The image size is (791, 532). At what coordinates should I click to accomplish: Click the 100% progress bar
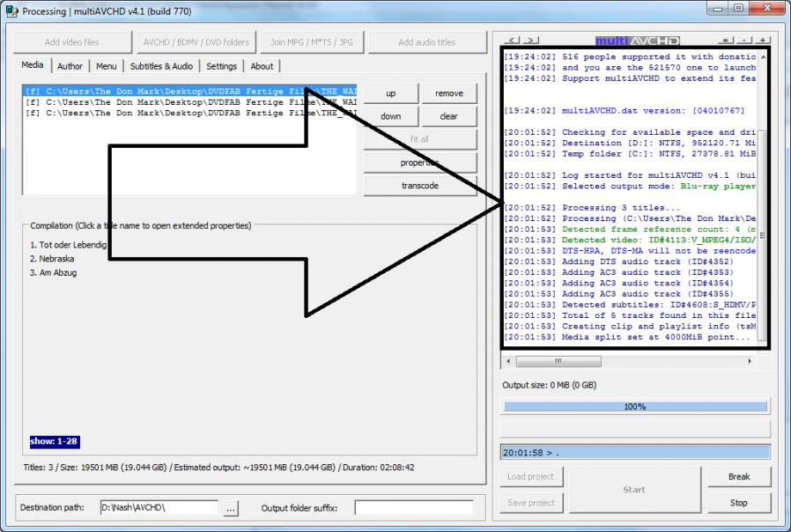[634, 407]
